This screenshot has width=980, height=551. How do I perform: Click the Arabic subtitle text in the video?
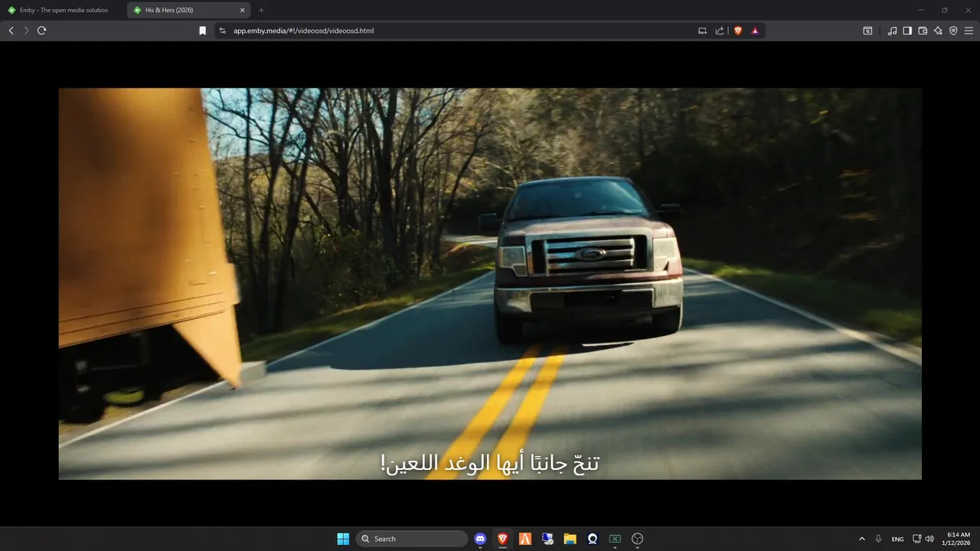489,463
